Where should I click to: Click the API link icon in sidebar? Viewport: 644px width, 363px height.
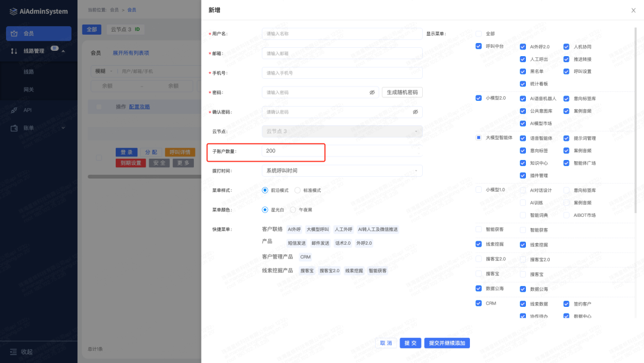(14, 110)
